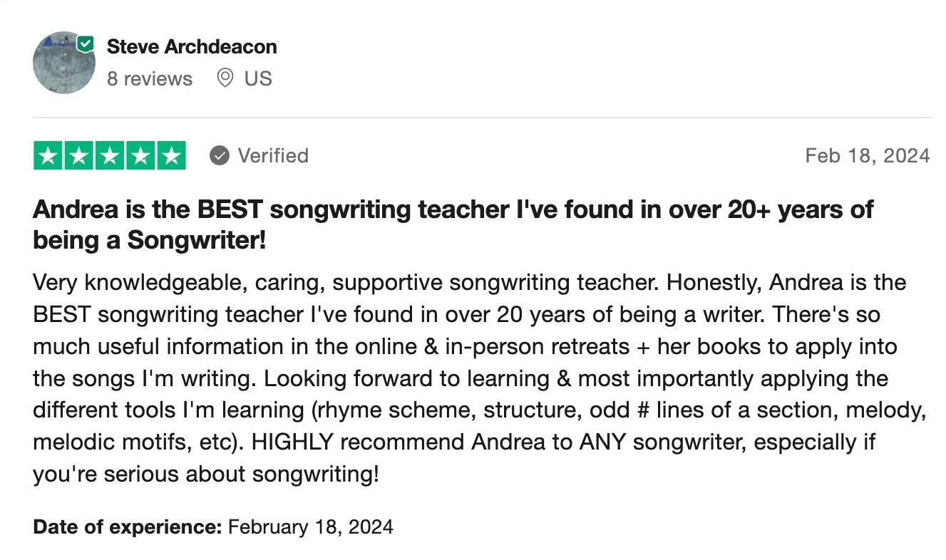Click the February 18, 2024 experience date

pos(311,527)
